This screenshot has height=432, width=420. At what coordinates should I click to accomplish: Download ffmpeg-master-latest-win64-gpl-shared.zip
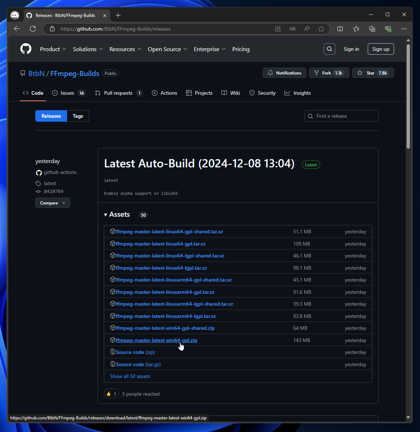165,328
